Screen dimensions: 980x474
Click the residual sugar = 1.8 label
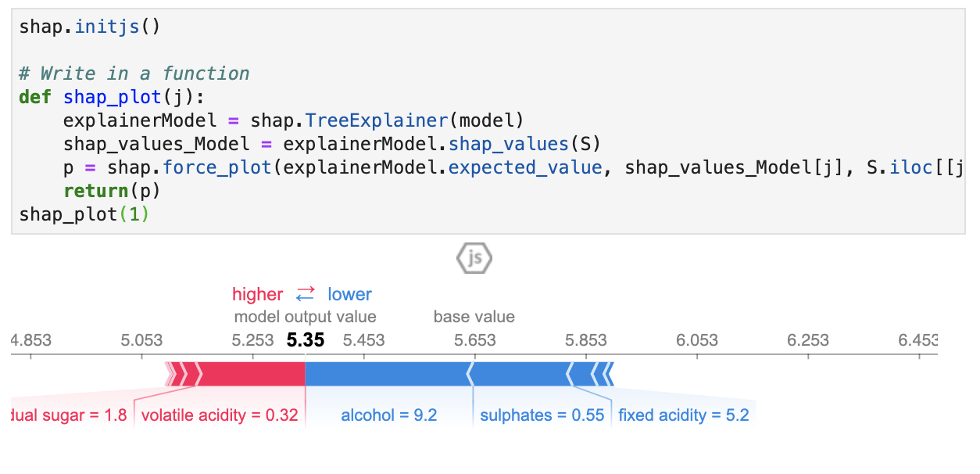click(x=69, y=415)
